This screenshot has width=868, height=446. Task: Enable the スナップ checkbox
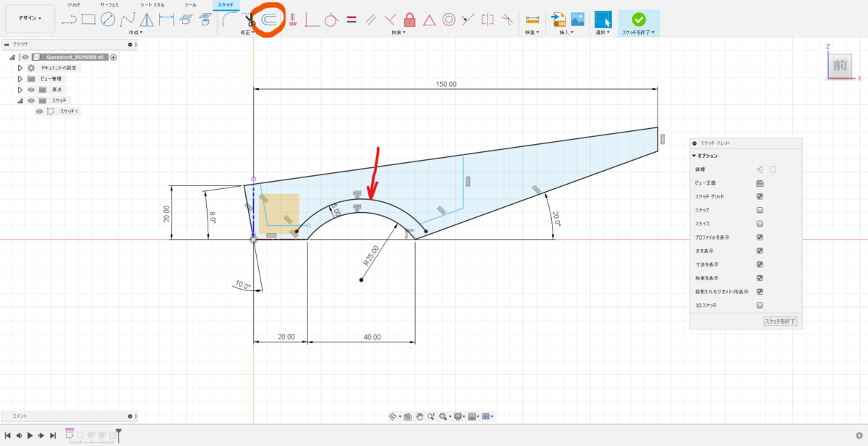(759, 210)
